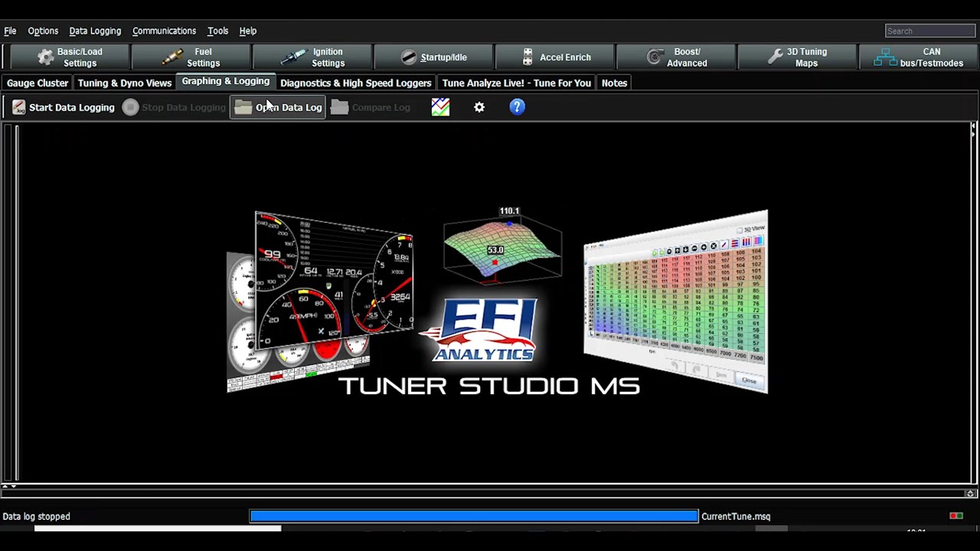Switch to Diagnostics & High Speed Loggers tab
The height and width of the screenshot is (551, 980).
click(356, 83)
